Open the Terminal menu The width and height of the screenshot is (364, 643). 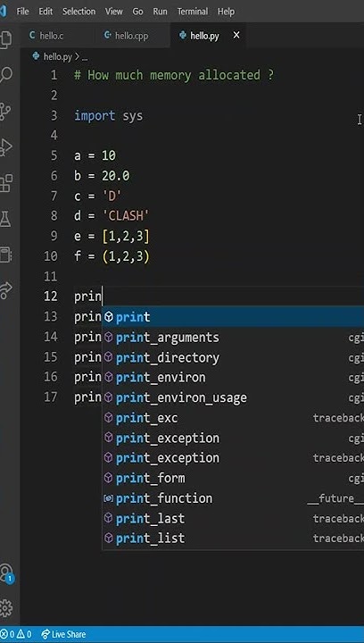click(x=193, y=12)
